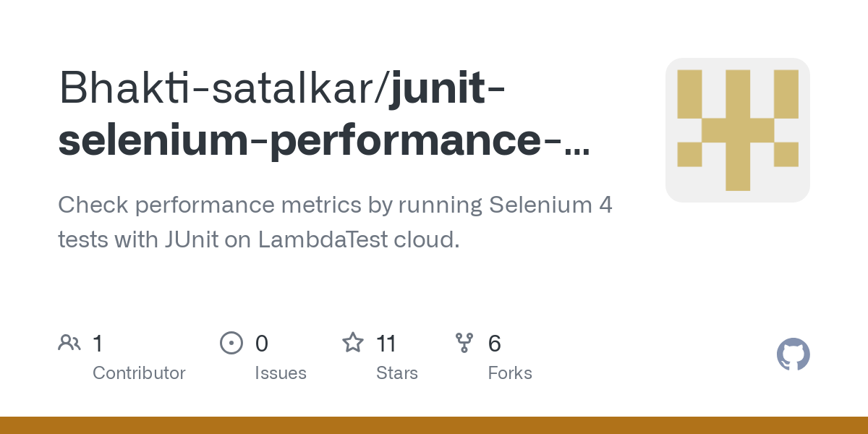Select the Contributor label text
Screen dimensions: 868x434
[139, 373]
